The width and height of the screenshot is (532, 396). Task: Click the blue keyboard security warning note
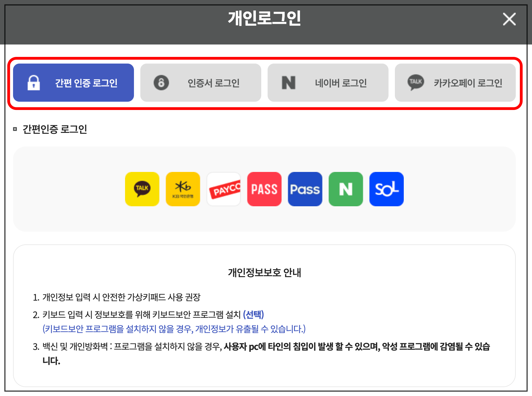pos(174,329)
